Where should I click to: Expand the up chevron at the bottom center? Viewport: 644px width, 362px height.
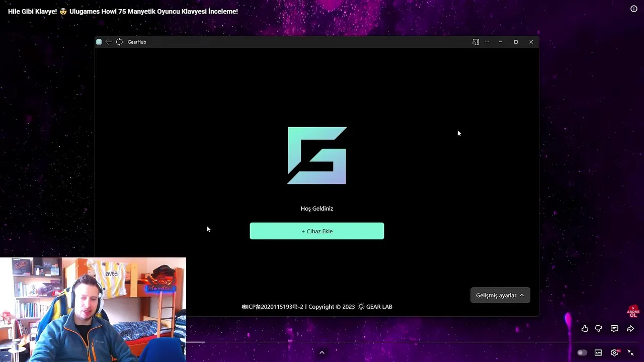click(322, 352)
